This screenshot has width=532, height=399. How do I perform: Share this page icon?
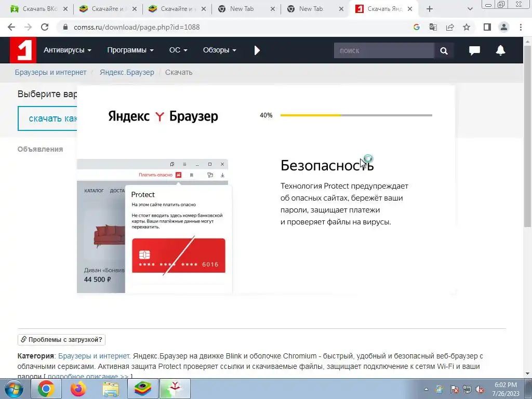[450, 27]
